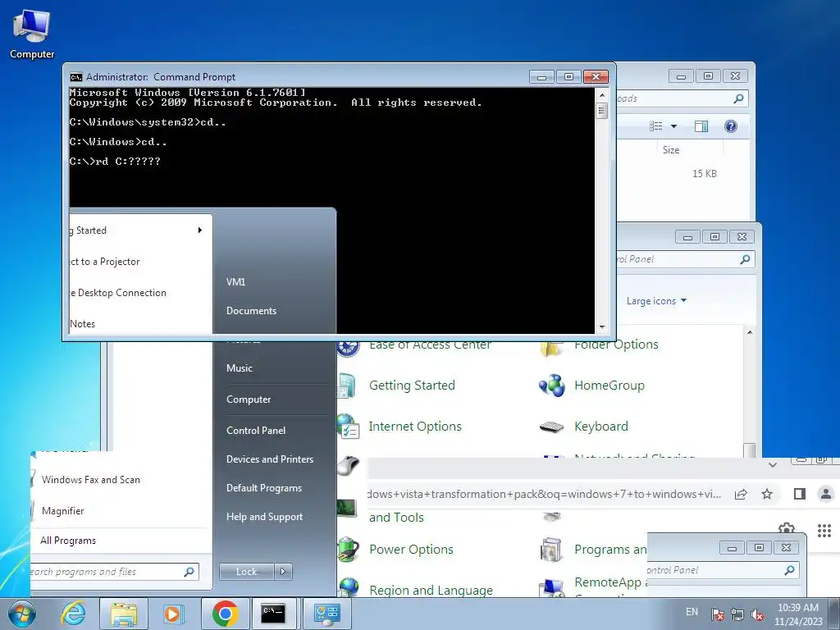
Task: Click the Internet Options globe icon
Action: coord(348,427)
